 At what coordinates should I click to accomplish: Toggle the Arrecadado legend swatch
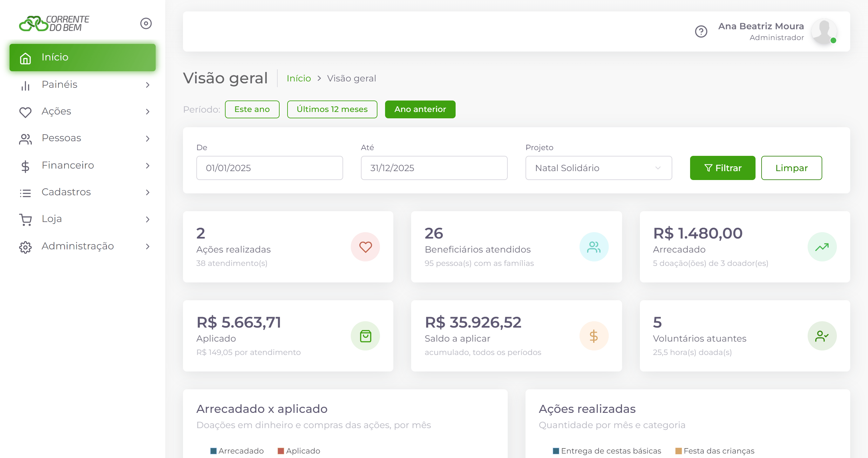[x=213, y=451]
